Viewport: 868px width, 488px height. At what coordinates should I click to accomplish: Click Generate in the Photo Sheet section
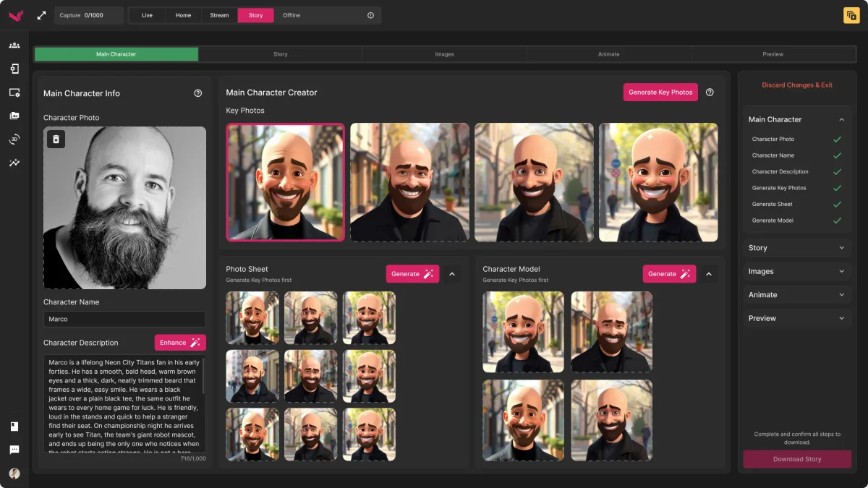[412, 274]
